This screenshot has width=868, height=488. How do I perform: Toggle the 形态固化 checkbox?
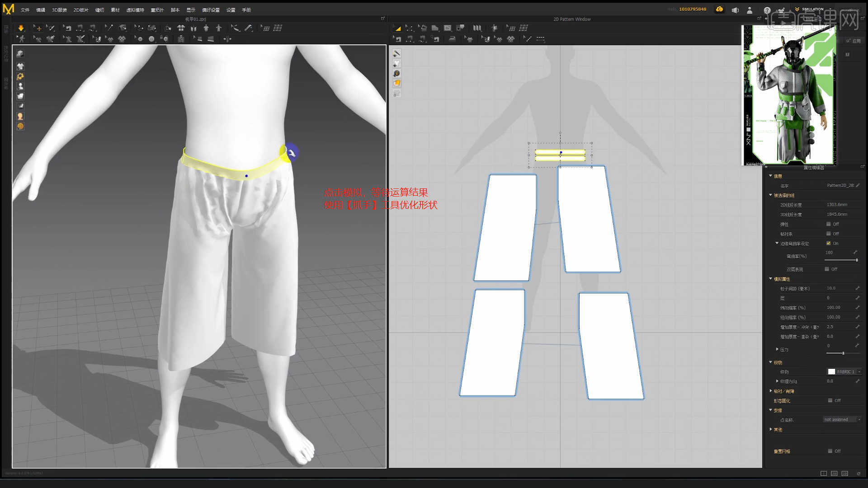(830, 400)
